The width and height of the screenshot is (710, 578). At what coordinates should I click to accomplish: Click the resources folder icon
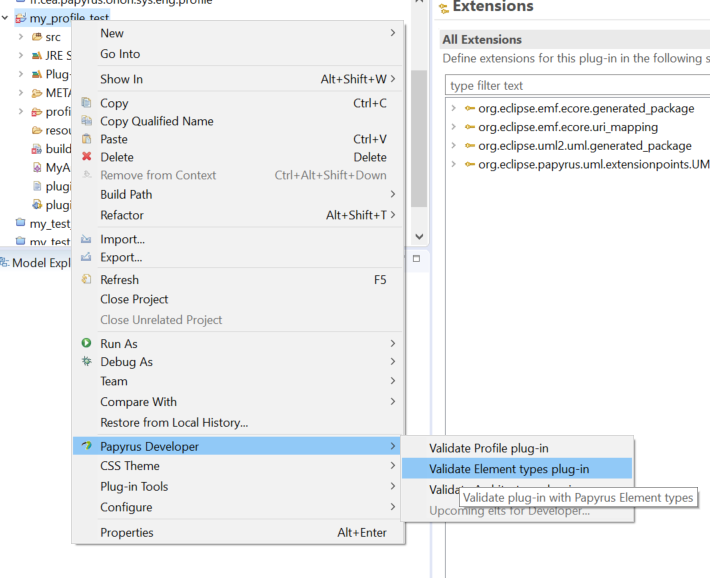37,130
